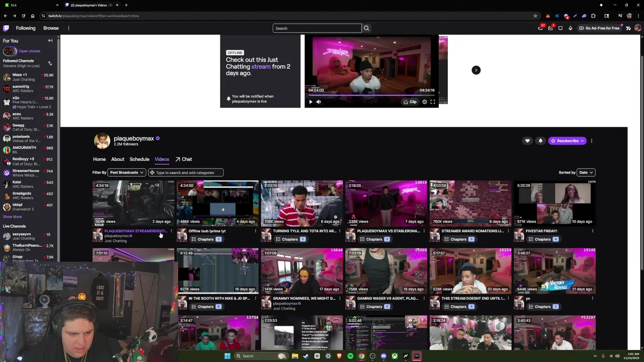Image resolution: width=644 pixels, height=362 pixels.
Task: Click the Clip button in the player
Action: [411, 102]
